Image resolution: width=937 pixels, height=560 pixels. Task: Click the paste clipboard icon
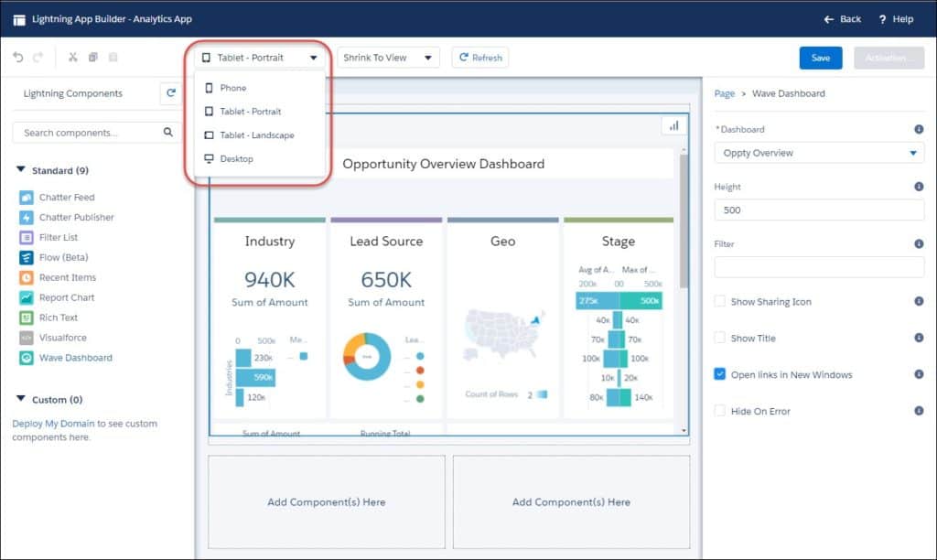tap(113, 57)
